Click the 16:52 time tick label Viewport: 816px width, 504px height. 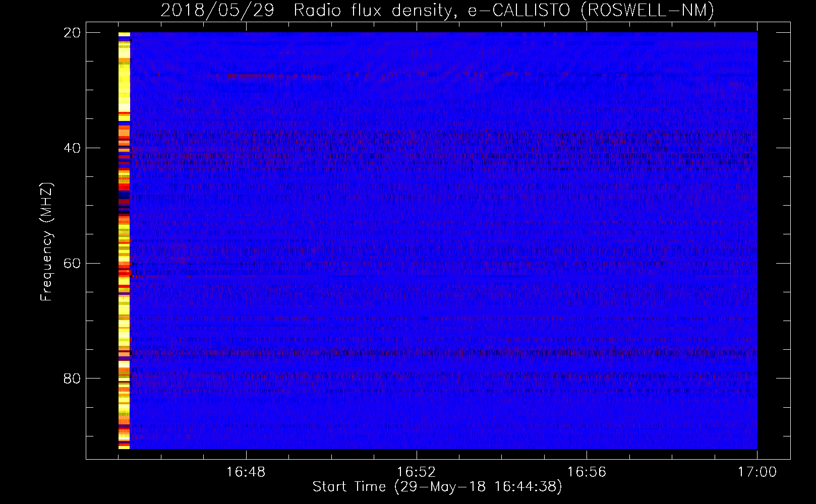(x=416, y=472)
